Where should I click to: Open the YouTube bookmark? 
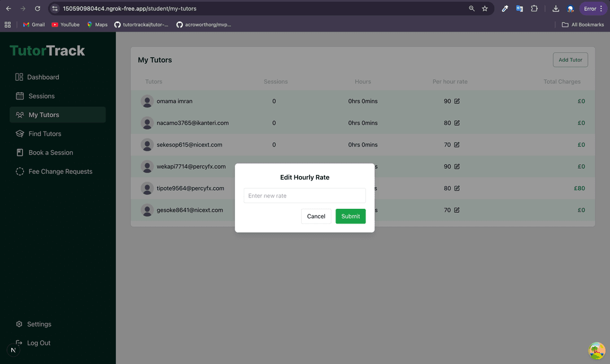(66, 24)
